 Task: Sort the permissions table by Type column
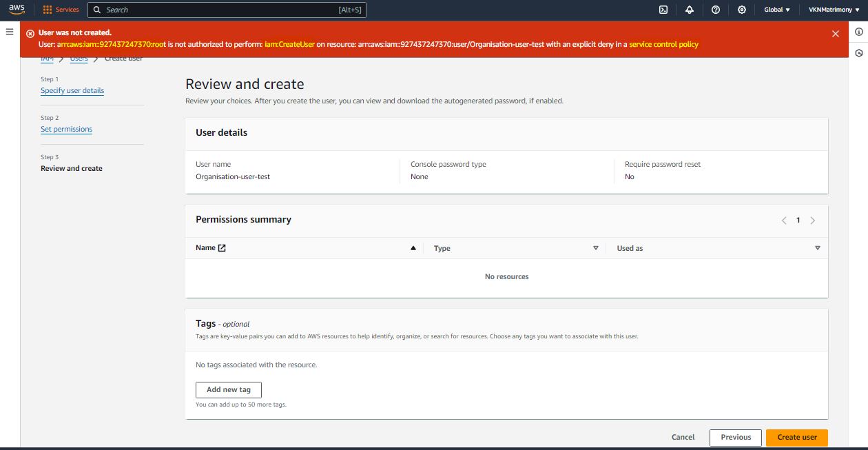595,248
